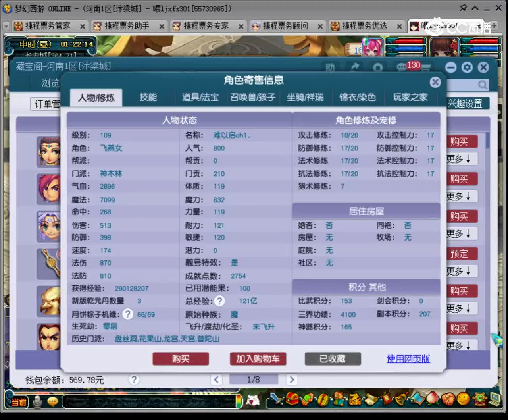This screenshot has width=508, height=420.
Task: Click the pink-haired pet avatar
Action: (x=373, y=48)
